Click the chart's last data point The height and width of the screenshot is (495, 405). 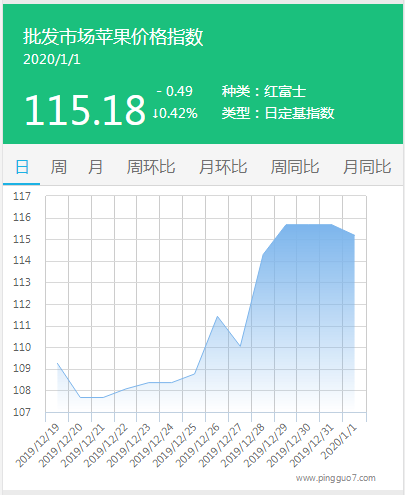click(354, 235)
